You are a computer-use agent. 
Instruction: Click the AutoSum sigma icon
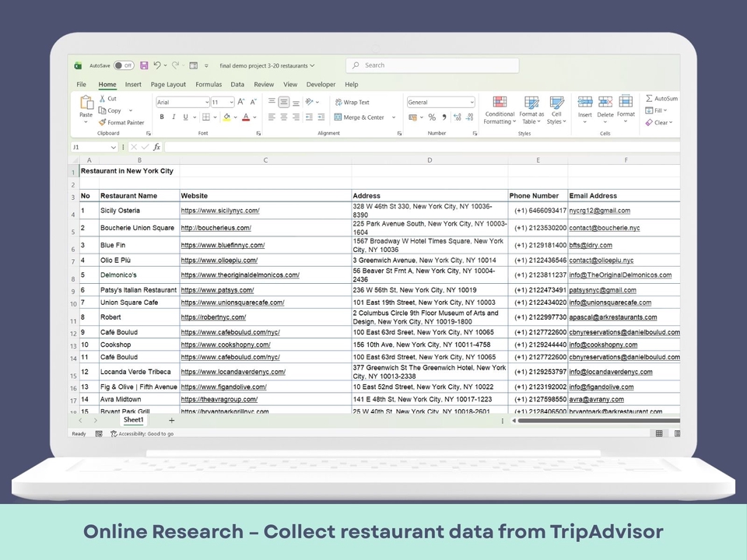tap(650, 99)
